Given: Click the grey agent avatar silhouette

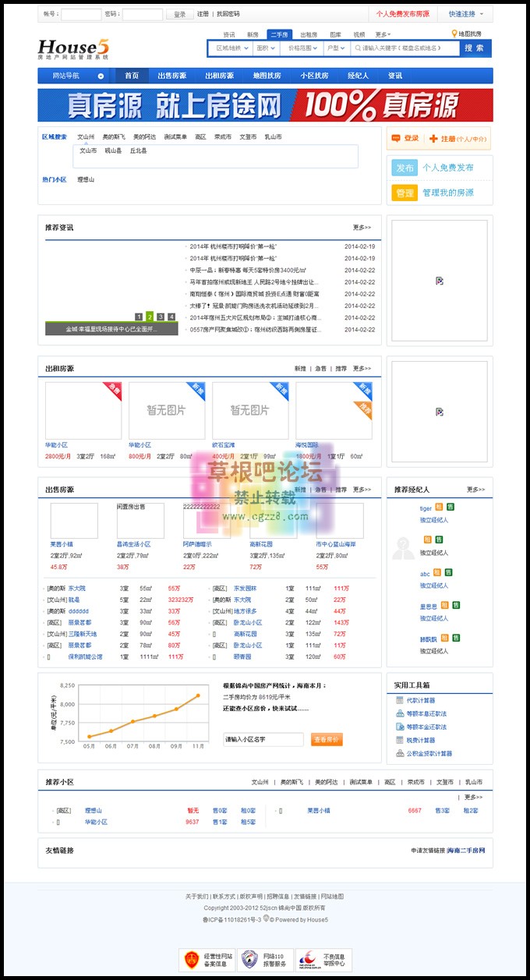Looking at the screenshot, I should click(x=404, y=548).
